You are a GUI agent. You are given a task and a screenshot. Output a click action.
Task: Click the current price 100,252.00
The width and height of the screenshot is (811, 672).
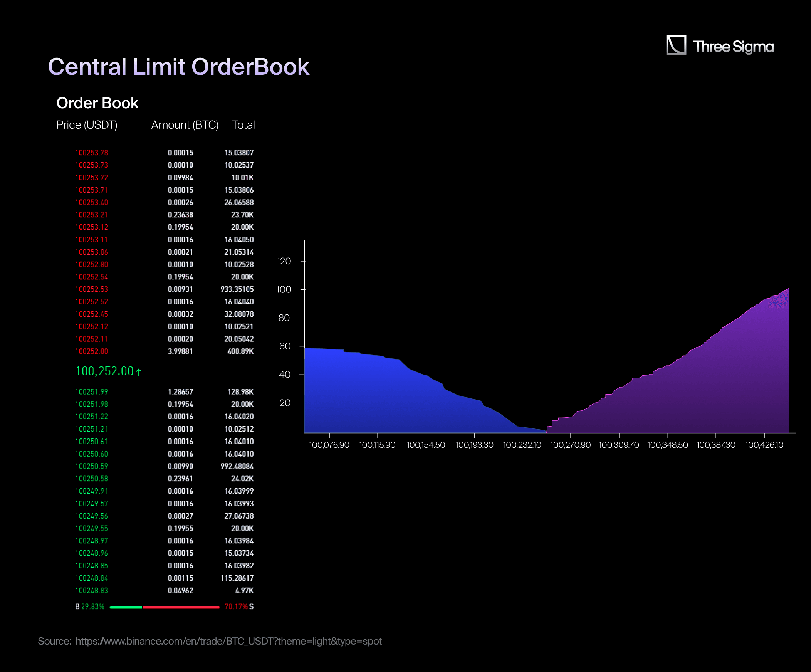(104, 371)
